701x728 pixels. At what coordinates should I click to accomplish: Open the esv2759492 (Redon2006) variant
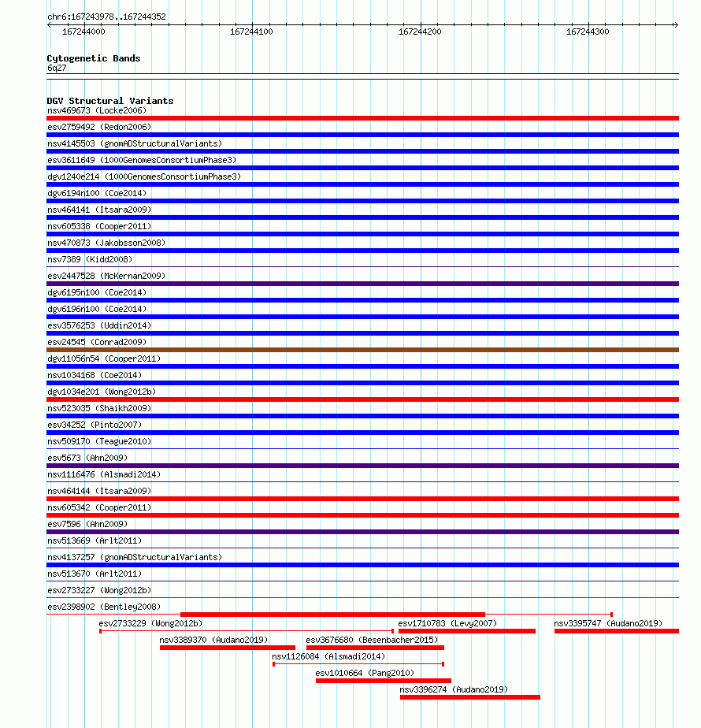click(x=99, y=127)
